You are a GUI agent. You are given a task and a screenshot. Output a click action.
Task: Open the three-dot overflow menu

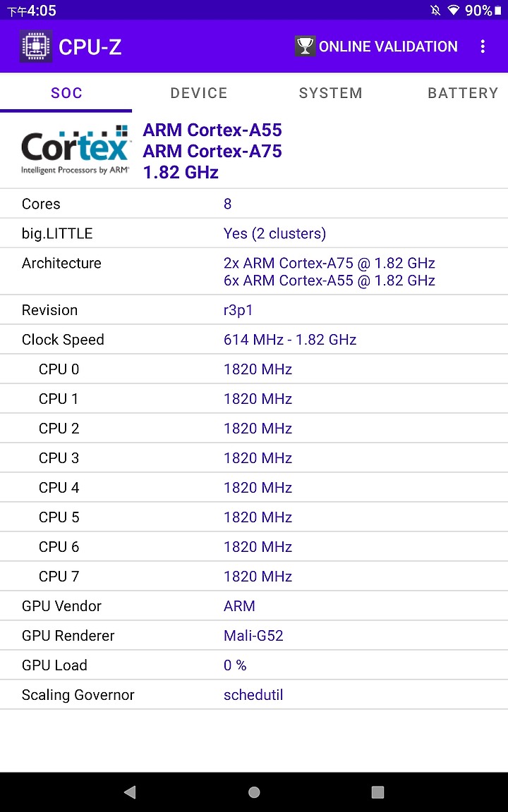pyautogui.click(x=483, y=47)
